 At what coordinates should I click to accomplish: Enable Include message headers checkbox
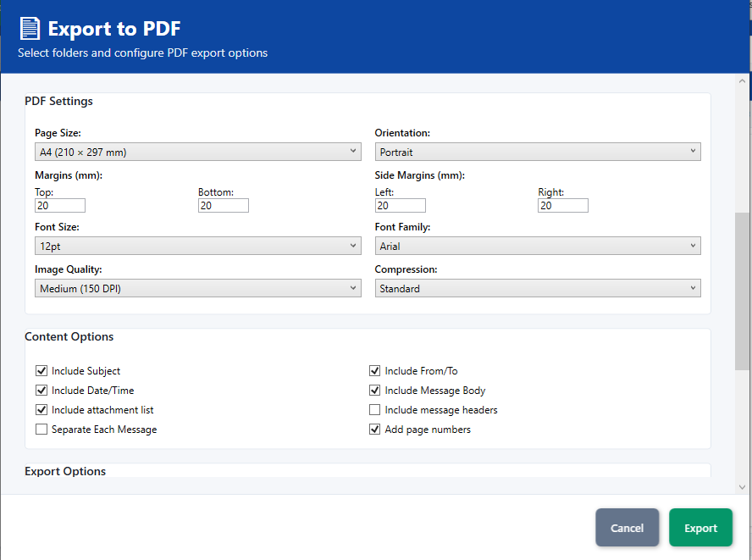[x=374, y=410]
